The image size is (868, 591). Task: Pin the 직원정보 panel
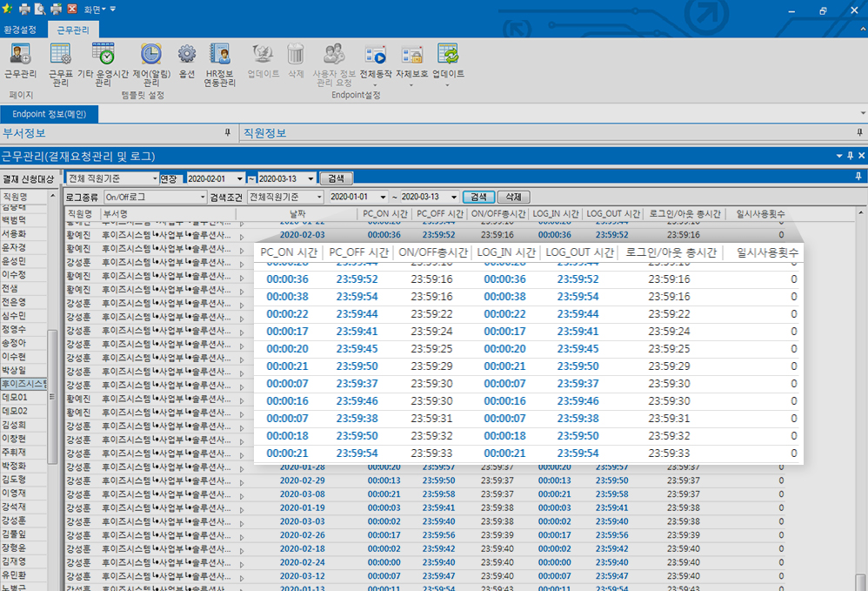pyautogui.click(x=859, y=132)
